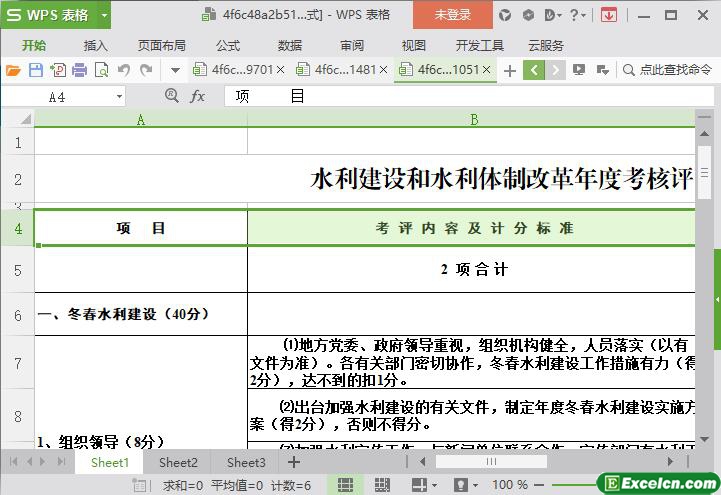Image resolution: width=721 pixels, height=495 pixels.
Task: Click the Undo arrow icon
Action: [124, 70]
